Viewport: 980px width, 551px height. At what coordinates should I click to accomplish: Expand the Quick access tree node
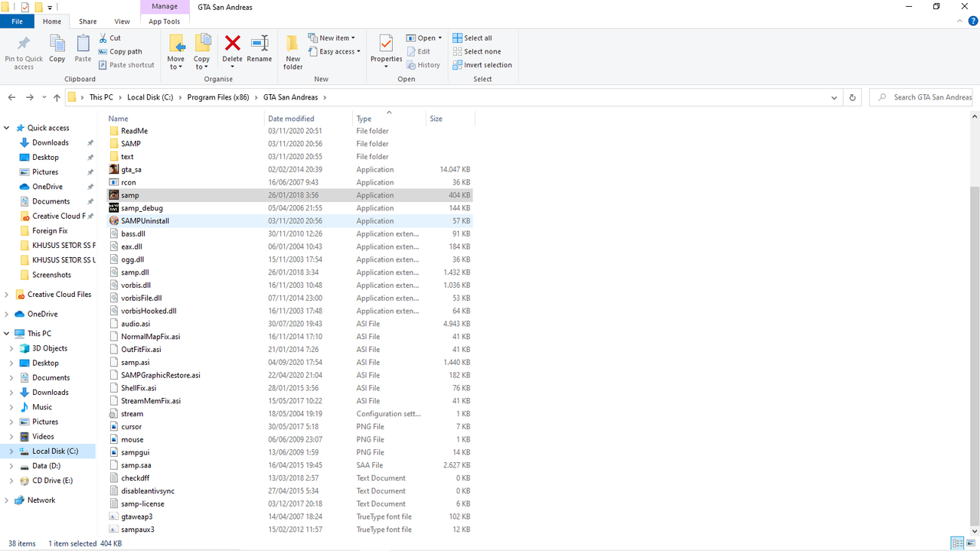8,128
